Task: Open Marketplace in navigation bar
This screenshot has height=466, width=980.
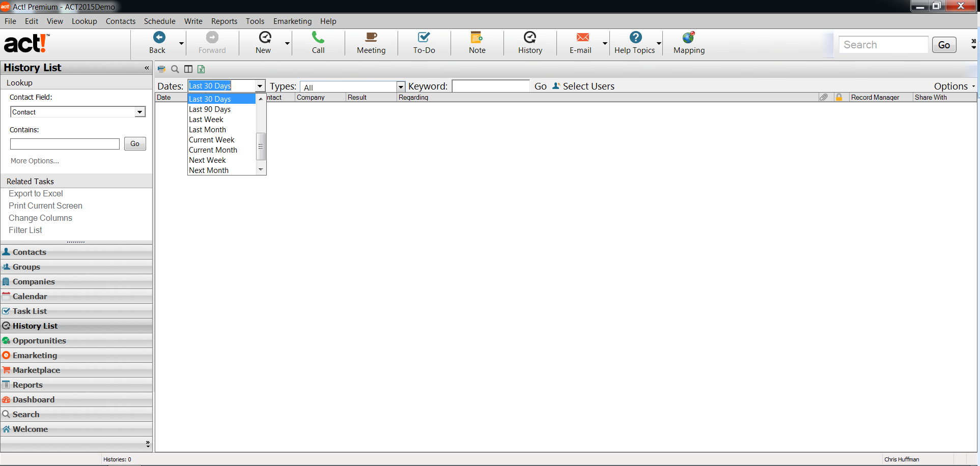Action: coord(76,370)
